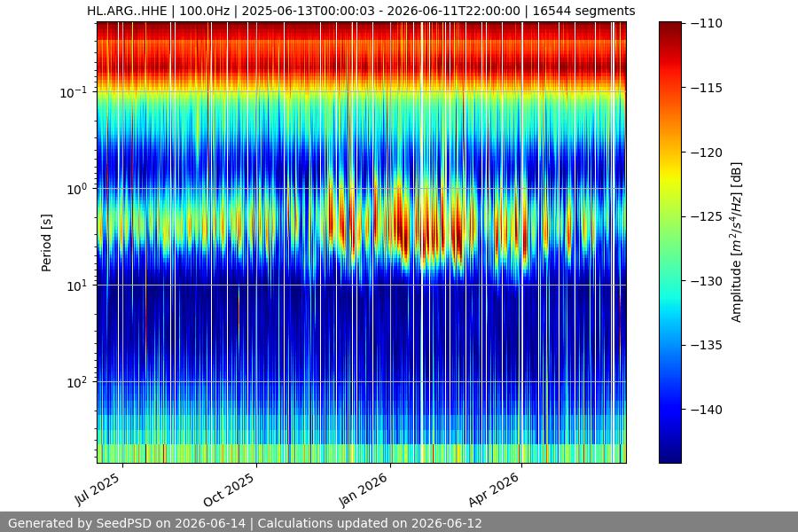Click the 'Generated by SeedPSD' footer text
This screenshot has height=532, width=798.
click(245, 523)
